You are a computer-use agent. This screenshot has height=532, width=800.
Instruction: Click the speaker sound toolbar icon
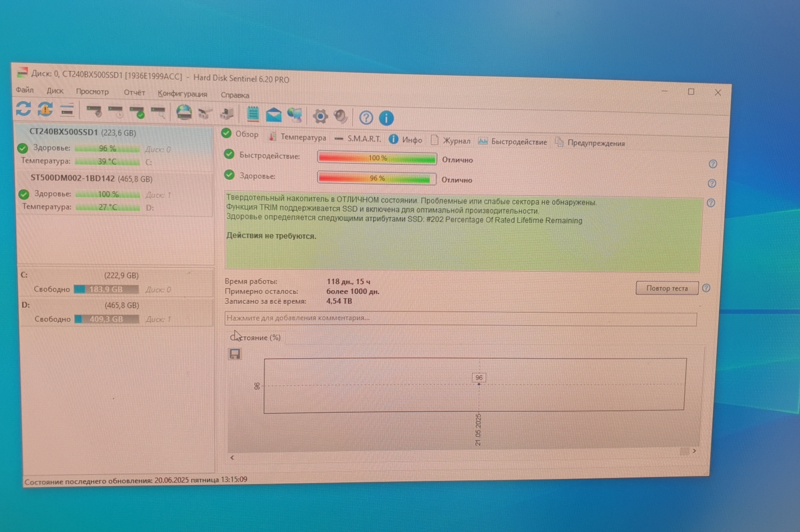(340, 117)
